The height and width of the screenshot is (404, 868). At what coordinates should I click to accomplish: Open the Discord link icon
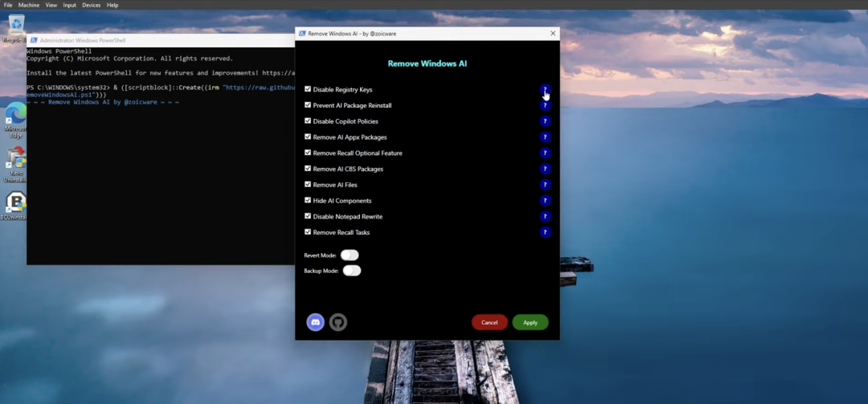tap(316, 322)
